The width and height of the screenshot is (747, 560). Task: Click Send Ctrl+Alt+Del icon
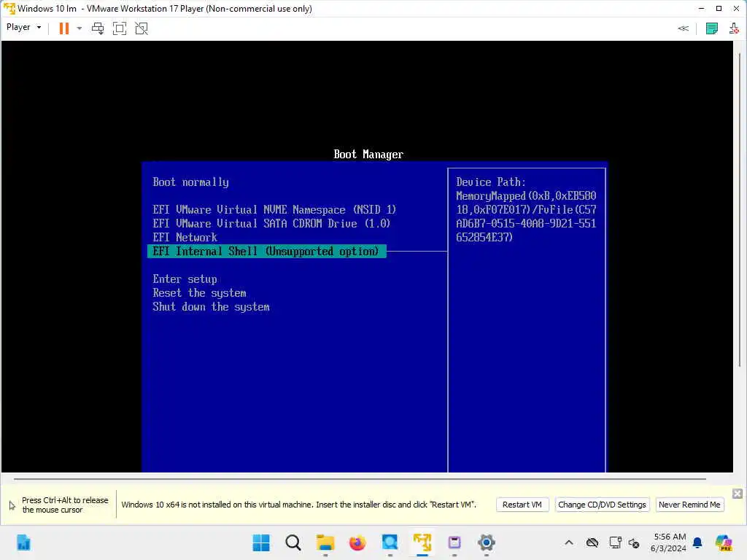[x=98, y=28]
